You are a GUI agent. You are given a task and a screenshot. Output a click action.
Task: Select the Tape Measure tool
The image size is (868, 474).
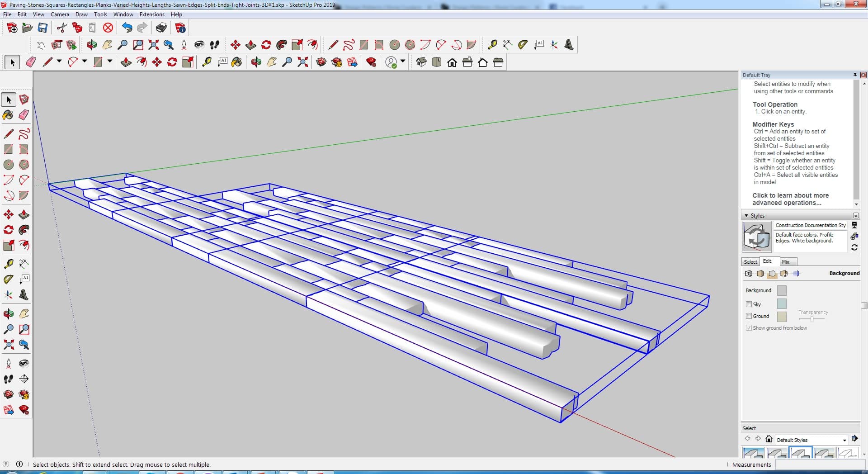tap(8, 264)
